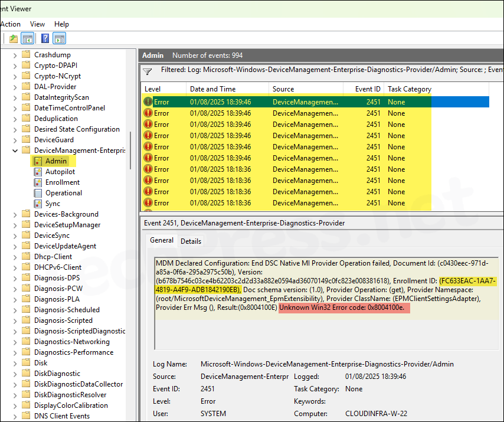504x422 pixels.
Task: Switch to the General tab
Action: [x=162, y=240]
